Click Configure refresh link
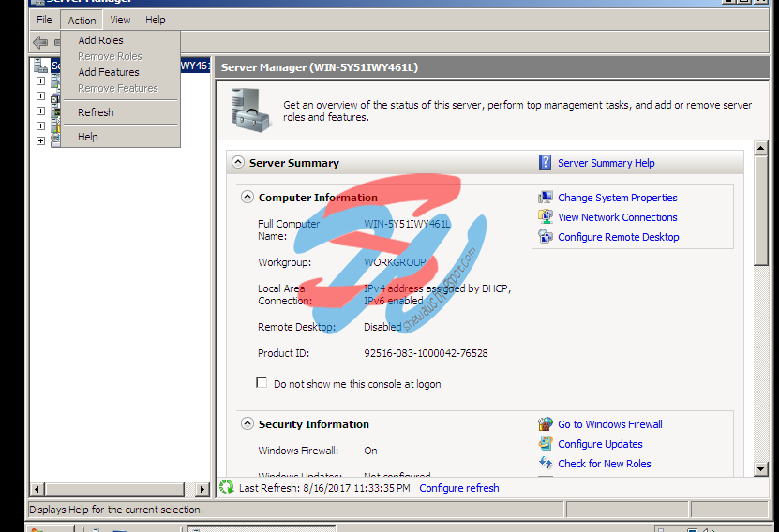This screenshot has height=532, width=779. 459,488
